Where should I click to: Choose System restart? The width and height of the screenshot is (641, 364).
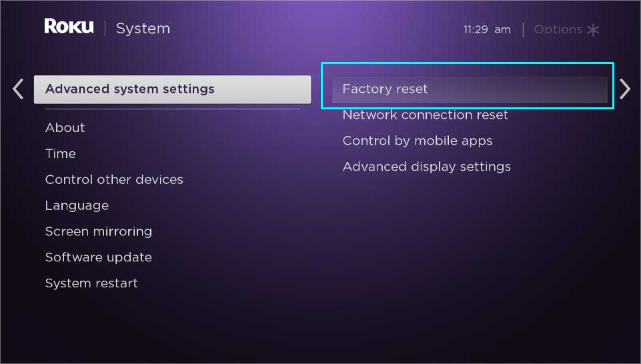click(91, 283)
